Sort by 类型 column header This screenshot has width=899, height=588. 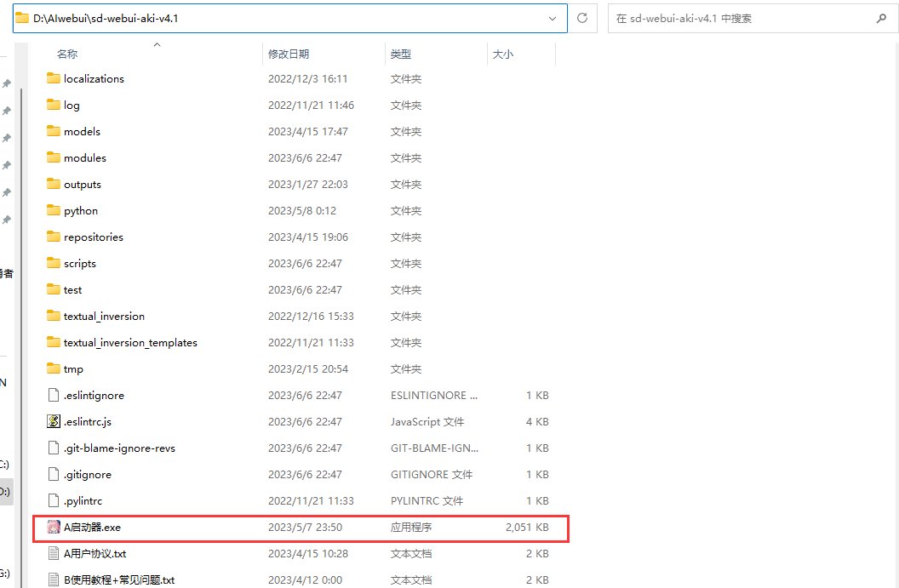(401, 54)
